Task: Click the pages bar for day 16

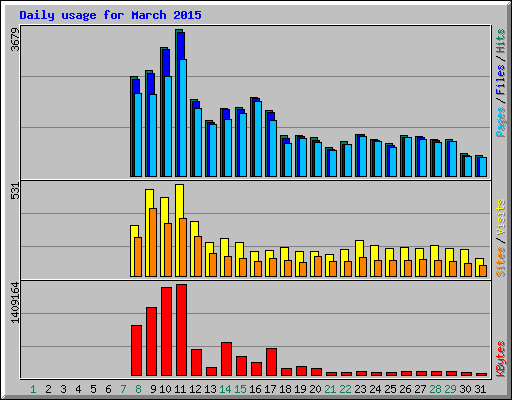Action: tap(258, 139)
